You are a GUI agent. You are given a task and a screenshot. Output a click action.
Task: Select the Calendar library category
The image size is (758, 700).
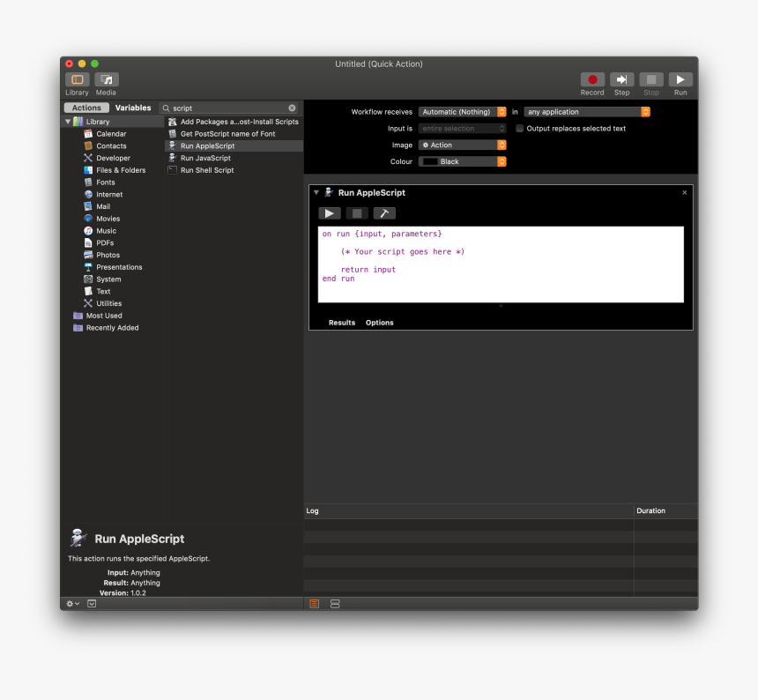(111, 134)
